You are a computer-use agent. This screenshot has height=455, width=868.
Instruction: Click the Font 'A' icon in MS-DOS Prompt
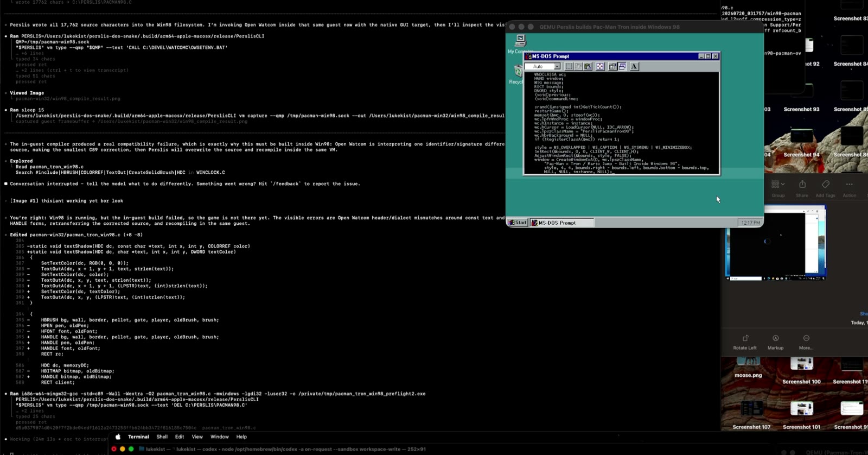pos(634,66)
